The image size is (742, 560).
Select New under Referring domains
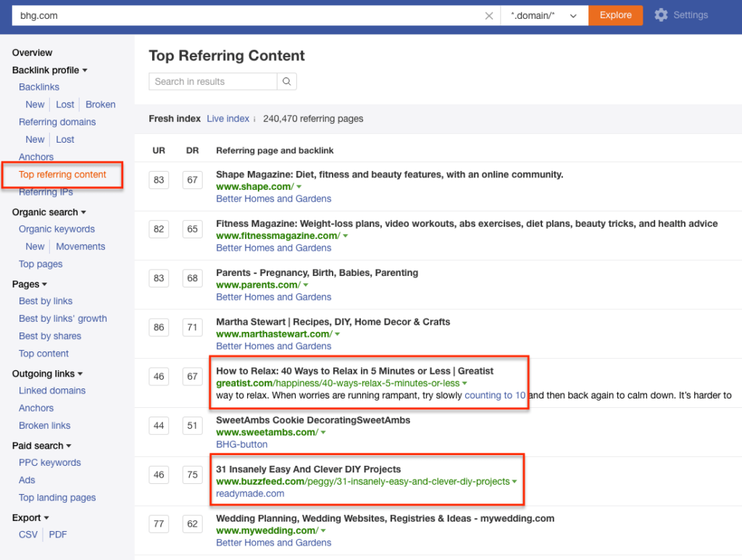35,140
